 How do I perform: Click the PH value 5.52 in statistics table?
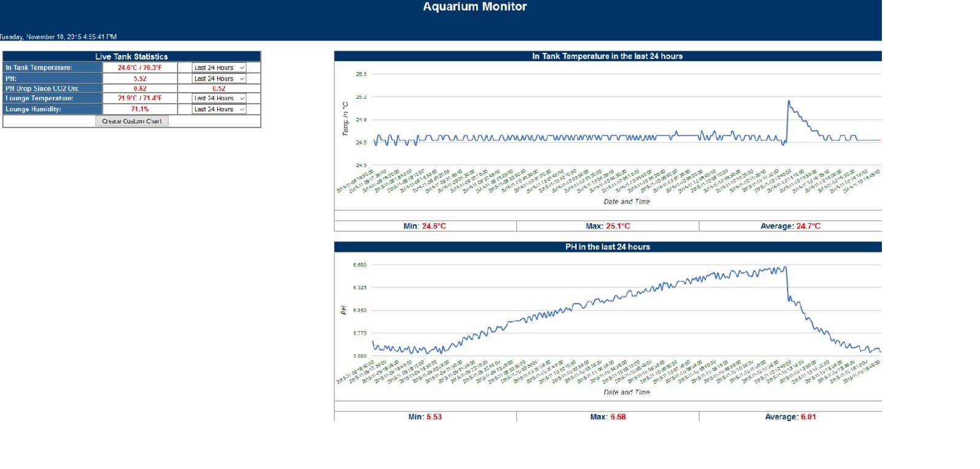pyautogui.click(x=140, y=78)
